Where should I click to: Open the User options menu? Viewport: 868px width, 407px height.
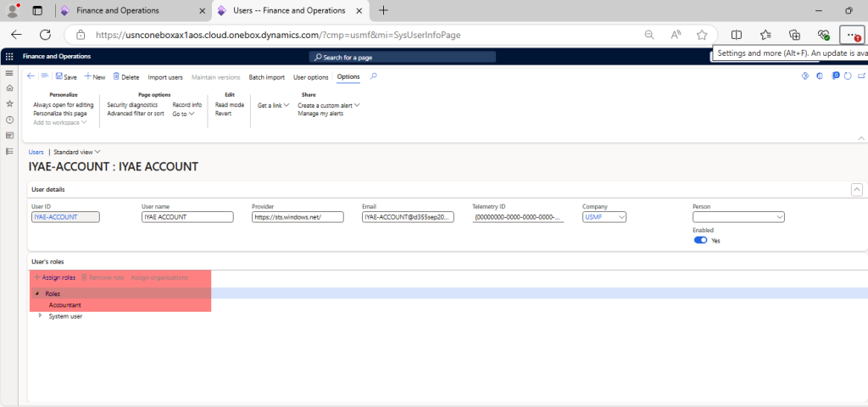tap(310, 77)
